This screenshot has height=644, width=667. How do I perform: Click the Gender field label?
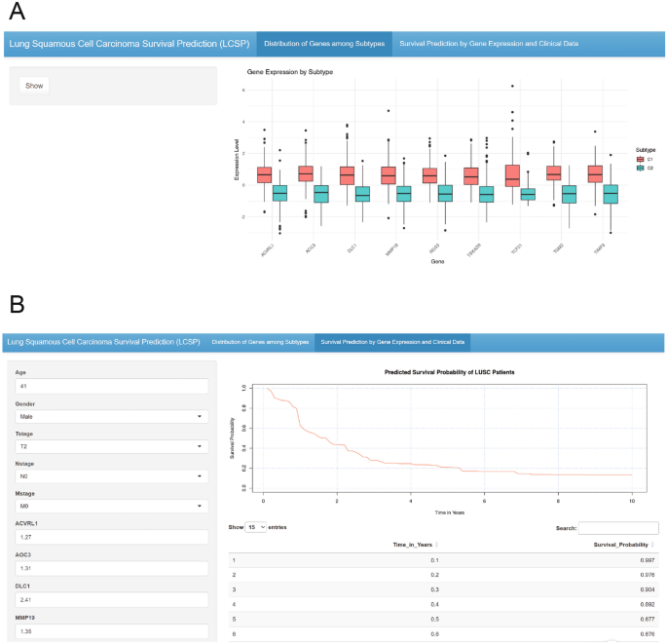coord(25,404)
